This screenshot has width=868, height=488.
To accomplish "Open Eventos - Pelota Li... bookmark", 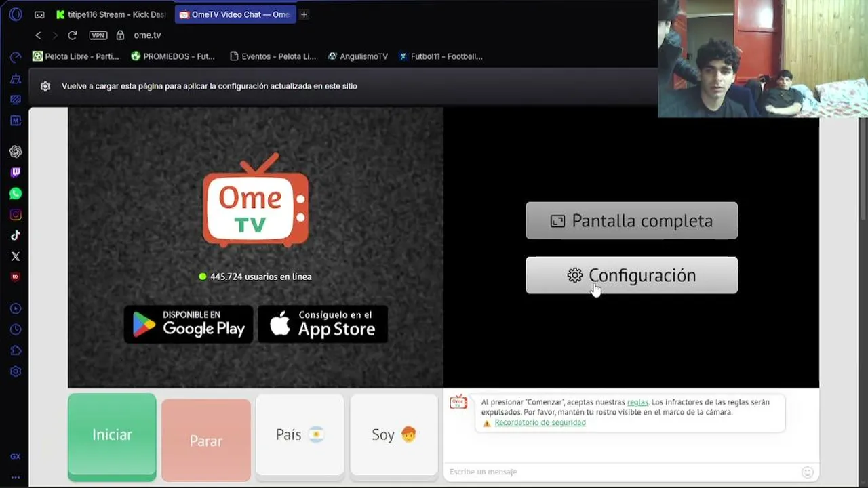I will coord(273,56).
